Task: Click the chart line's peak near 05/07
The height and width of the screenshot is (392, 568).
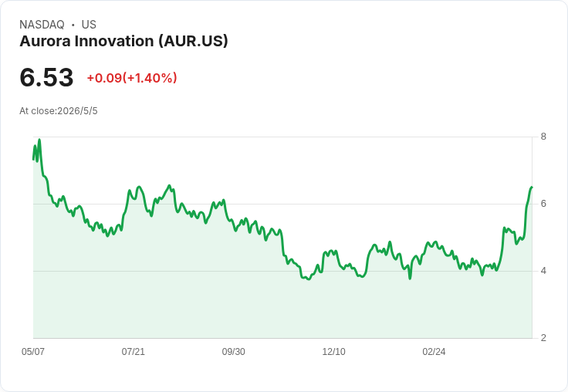Action: pyautogui.click(x=39, y=140)
